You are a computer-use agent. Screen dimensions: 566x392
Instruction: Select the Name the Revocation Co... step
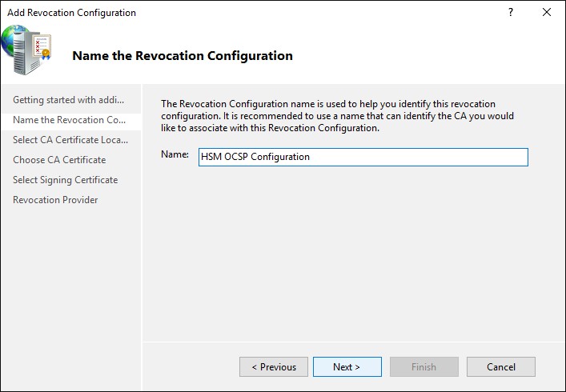70,120
